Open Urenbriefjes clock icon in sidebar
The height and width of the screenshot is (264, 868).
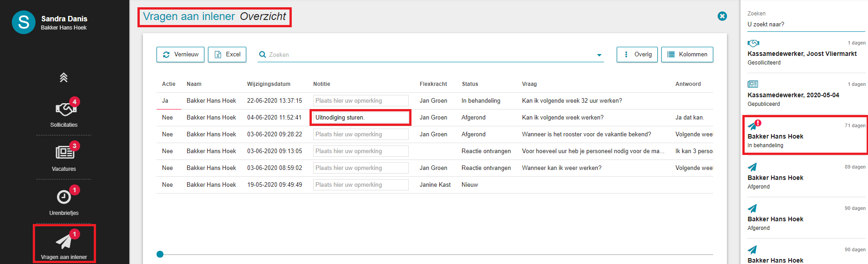tap(64, 197)
